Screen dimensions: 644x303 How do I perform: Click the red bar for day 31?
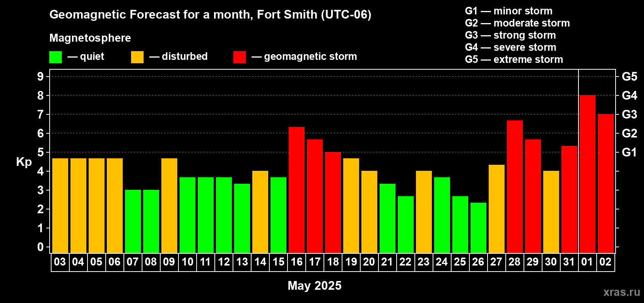tap(569, 199)
